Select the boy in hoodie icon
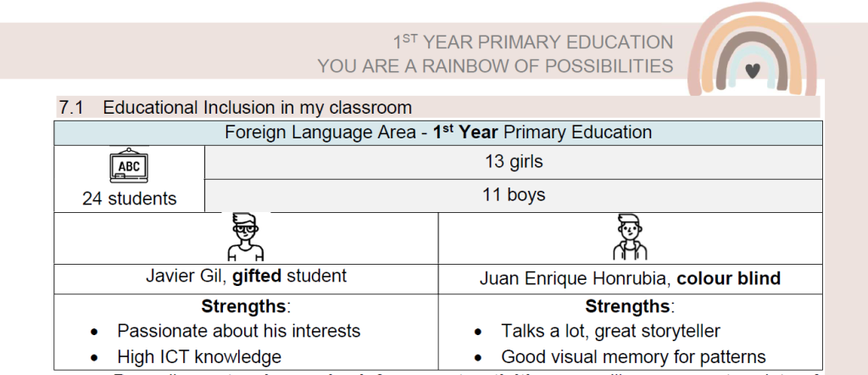This screenshot has height=375, width=868. click(629, 237)
